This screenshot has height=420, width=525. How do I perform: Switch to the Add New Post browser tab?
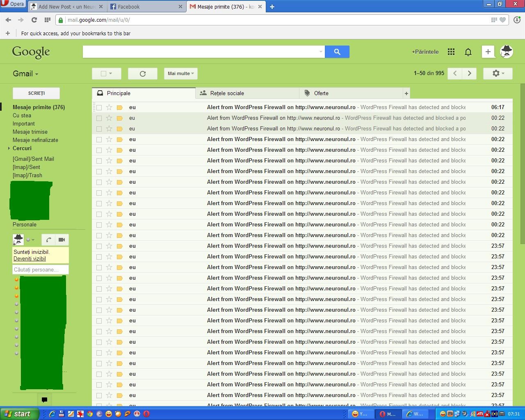(67, 7)
